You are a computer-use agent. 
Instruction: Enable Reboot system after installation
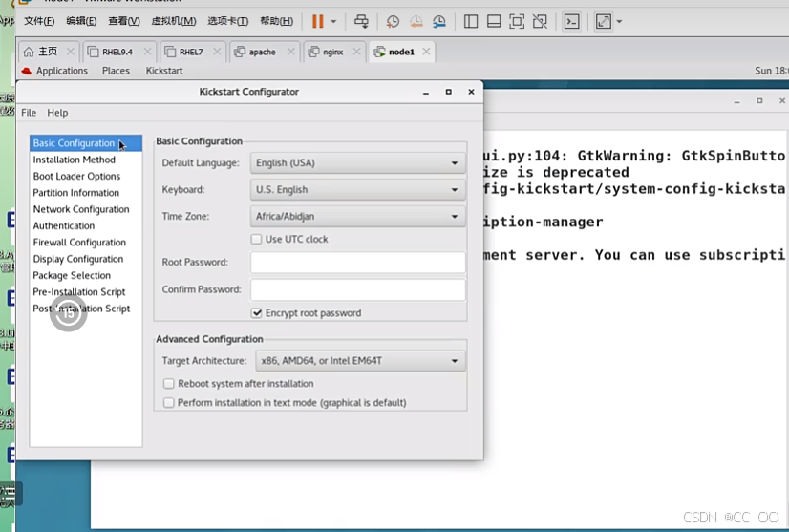click(168, 384)
